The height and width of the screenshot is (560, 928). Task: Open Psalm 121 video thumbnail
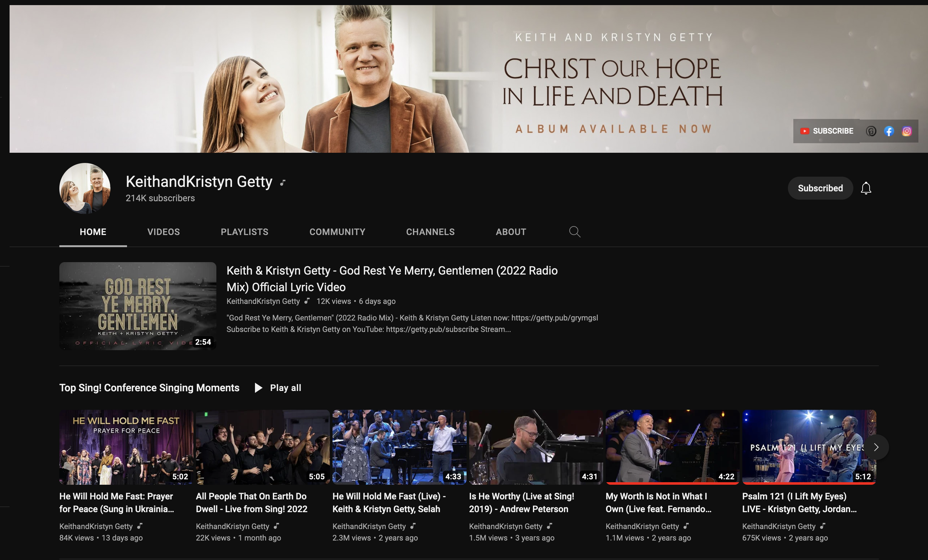tap(809, 447)
